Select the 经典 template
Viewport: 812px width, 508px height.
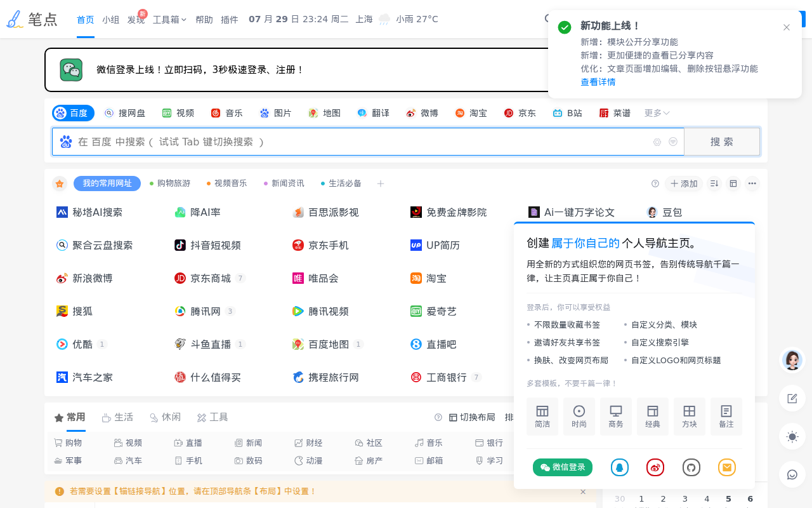tap(653, 417)
